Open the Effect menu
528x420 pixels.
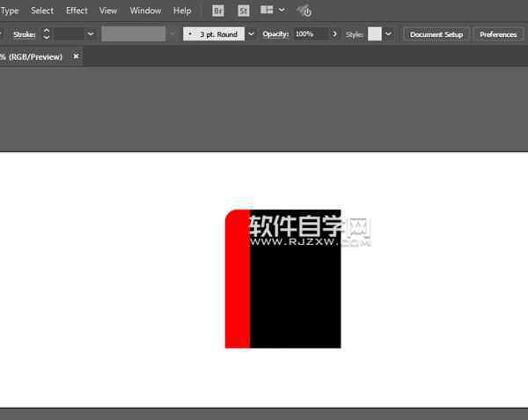pyautogui.click(x=77, y=11)
